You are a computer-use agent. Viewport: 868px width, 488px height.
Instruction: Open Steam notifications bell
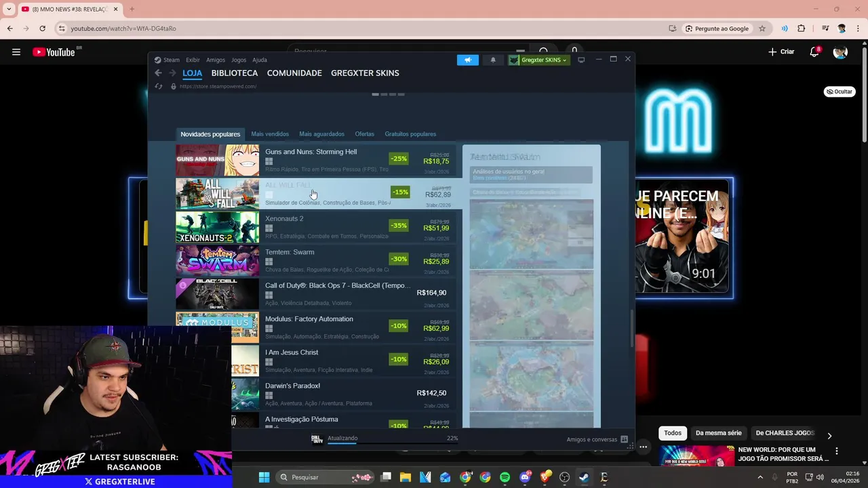[493, 60]
